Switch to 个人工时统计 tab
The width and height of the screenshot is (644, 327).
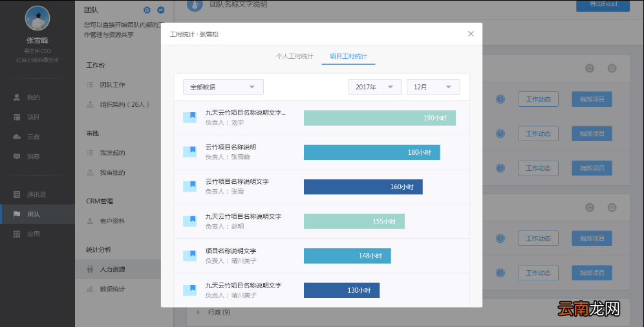[x=294, y=56]
